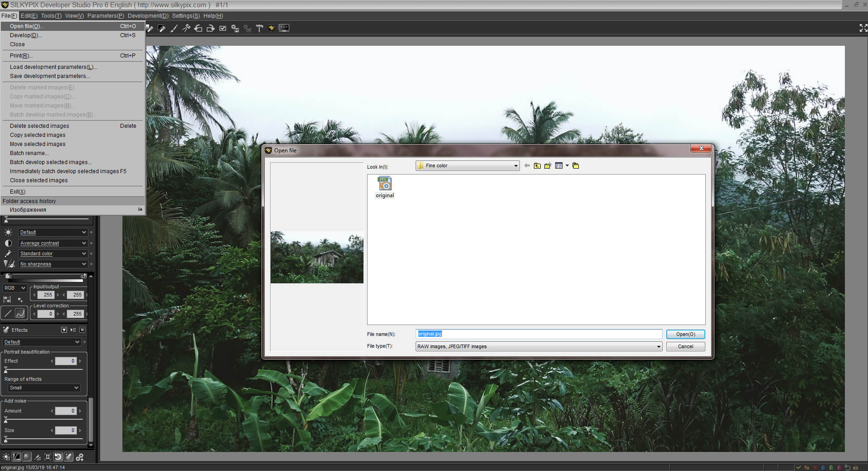The image size is (868, 471).
Task: Click the rotate left toolbar icon
Action: click(198, 28)
